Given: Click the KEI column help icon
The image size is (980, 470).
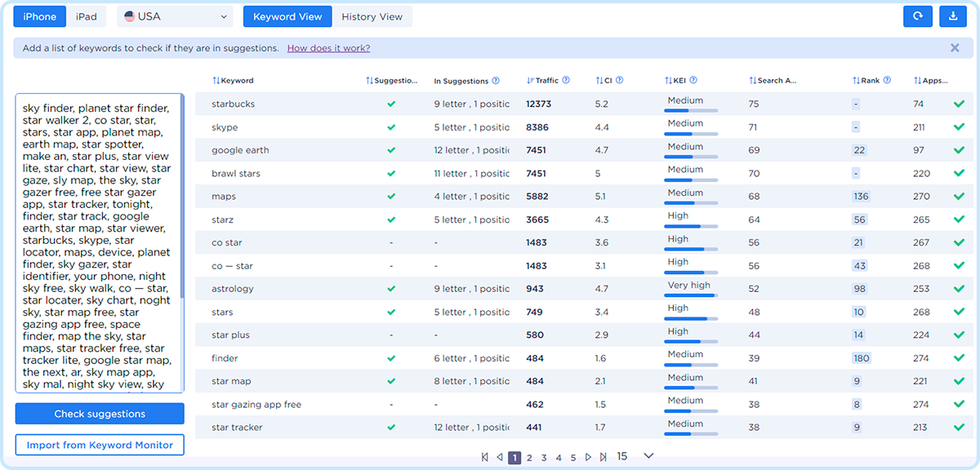Looking at the screenshot, I should (693, 81).
